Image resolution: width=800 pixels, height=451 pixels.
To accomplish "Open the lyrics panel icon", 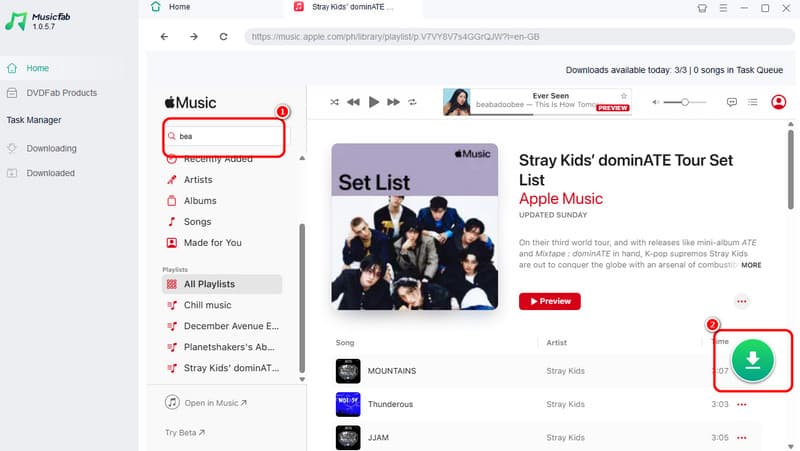I will (x=732, y=102).
